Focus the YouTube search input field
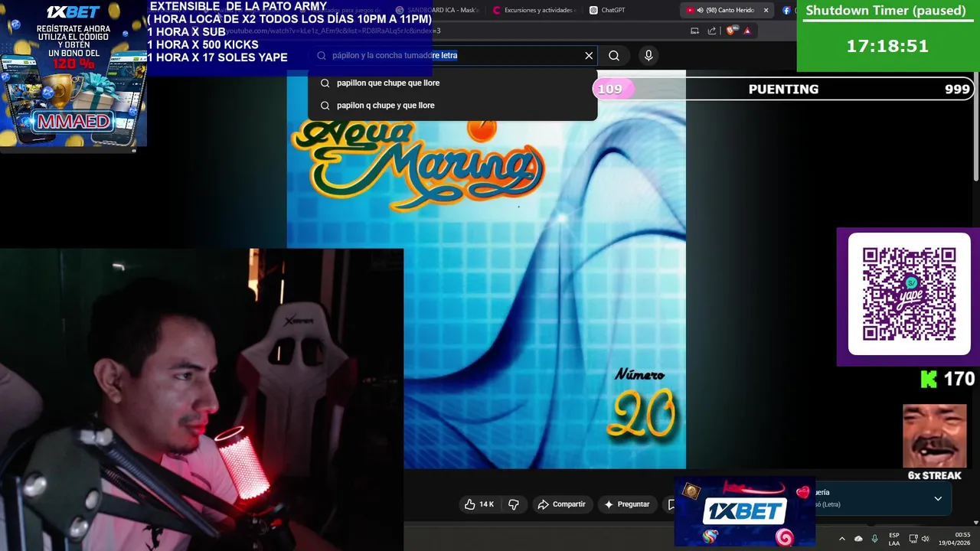The width and height of the screenshot is (980, 551). click(452, 55)
